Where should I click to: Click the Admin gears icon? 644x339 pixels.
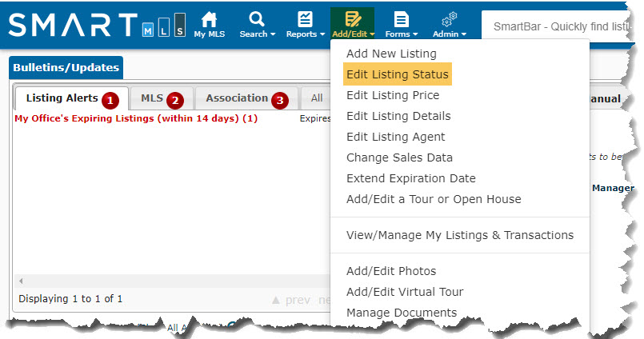click(449, 19)
